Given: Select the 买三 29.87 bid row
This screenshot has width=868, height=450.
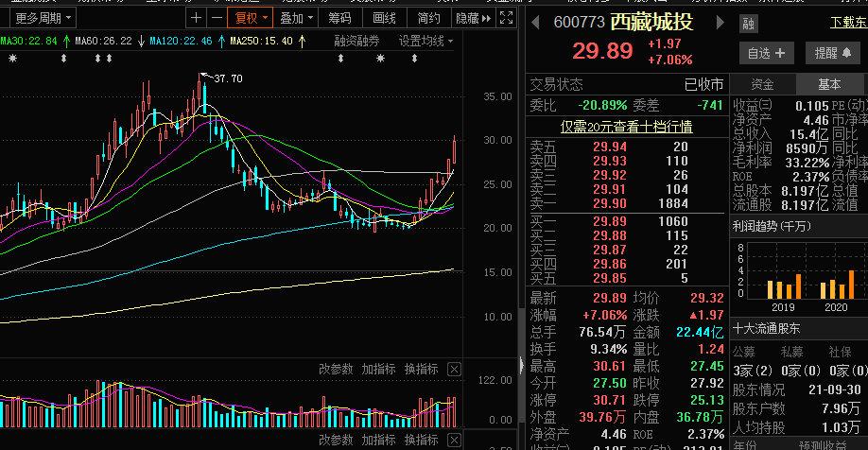Looking at the screenshot, I should tap(626, 251).
